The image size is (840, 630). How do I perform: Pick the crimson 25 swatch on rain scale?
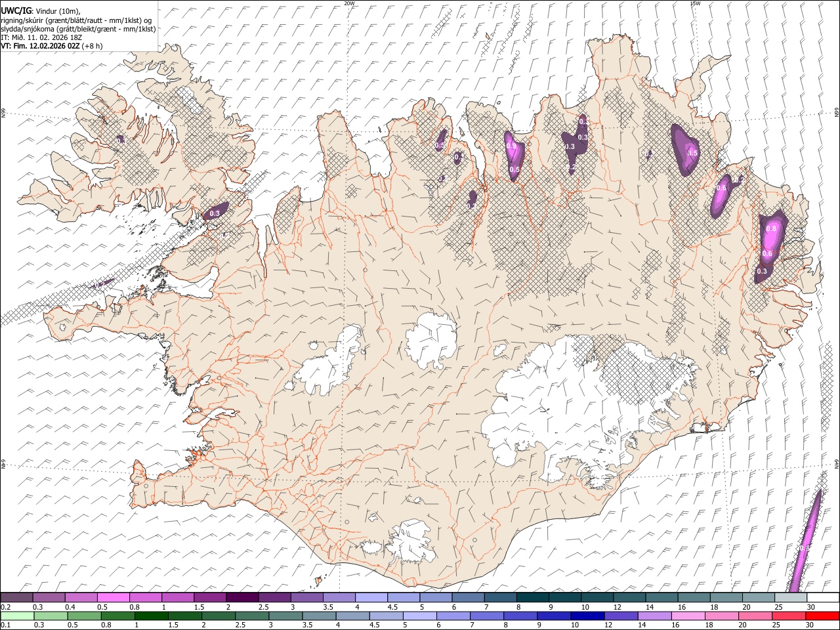787,616
